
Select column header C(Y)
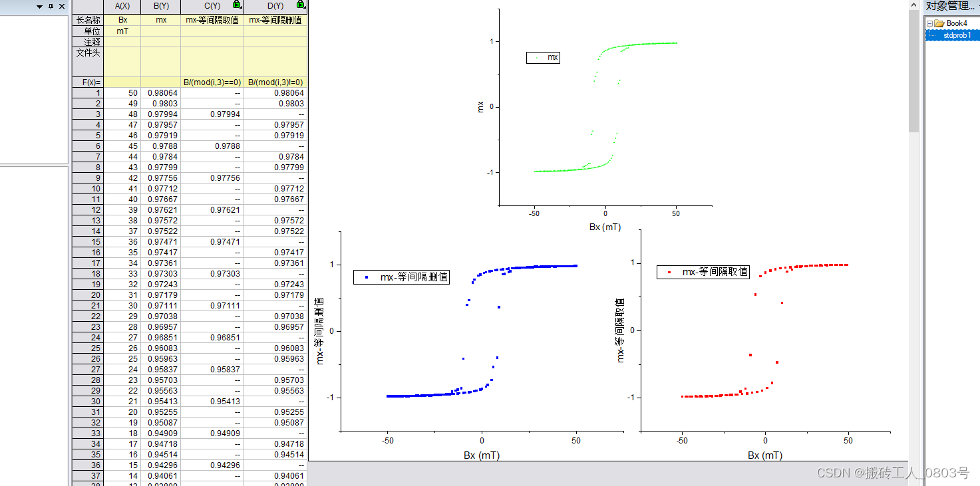click(x=212, y=6)
